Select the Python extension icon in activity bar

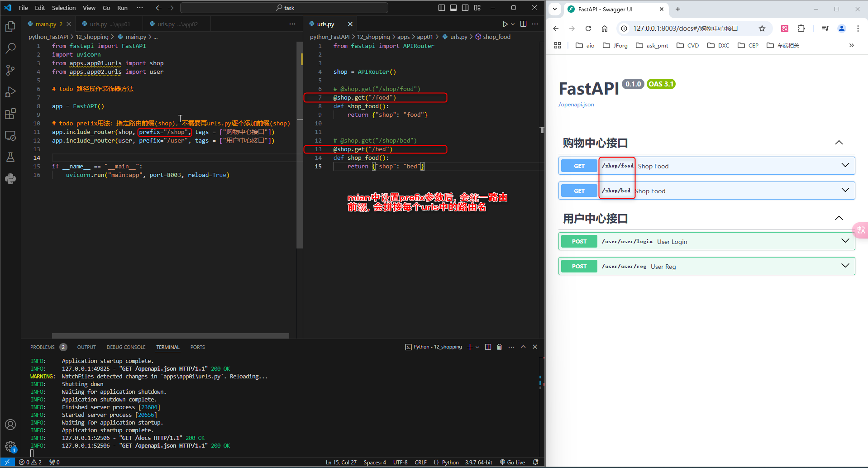coord(10,179)
